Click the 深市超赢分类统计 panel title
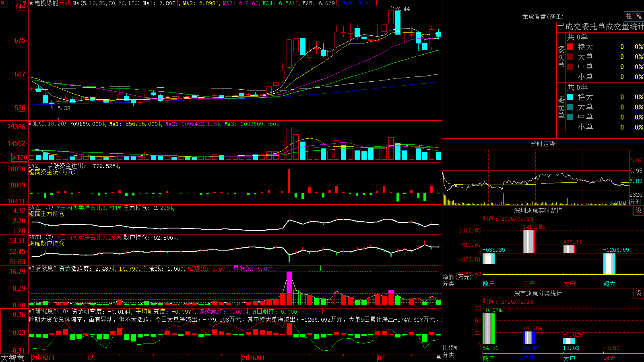The image size is (644, 362). [538, 293]
